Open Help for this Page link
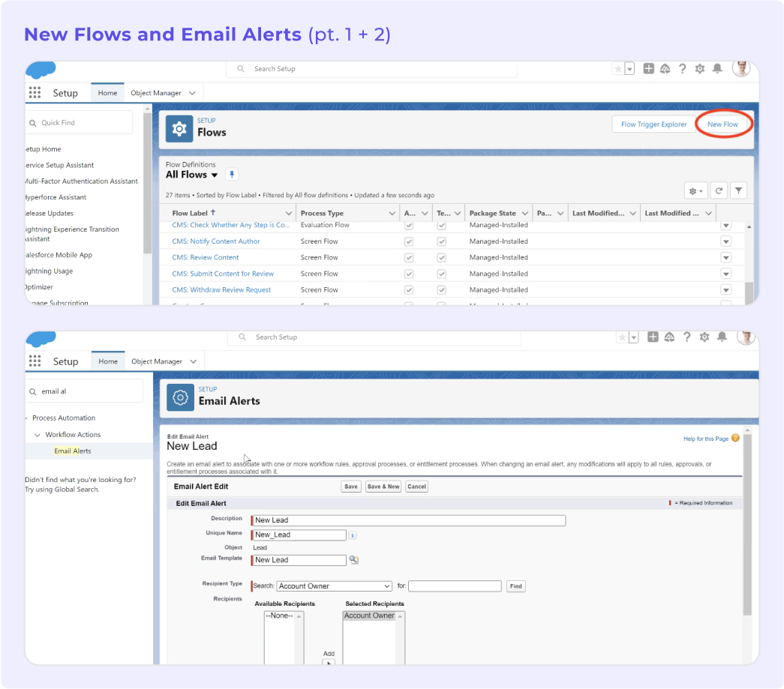Image resolution: width=784 pixels, height=689 pixels. (x=705, y=439)
